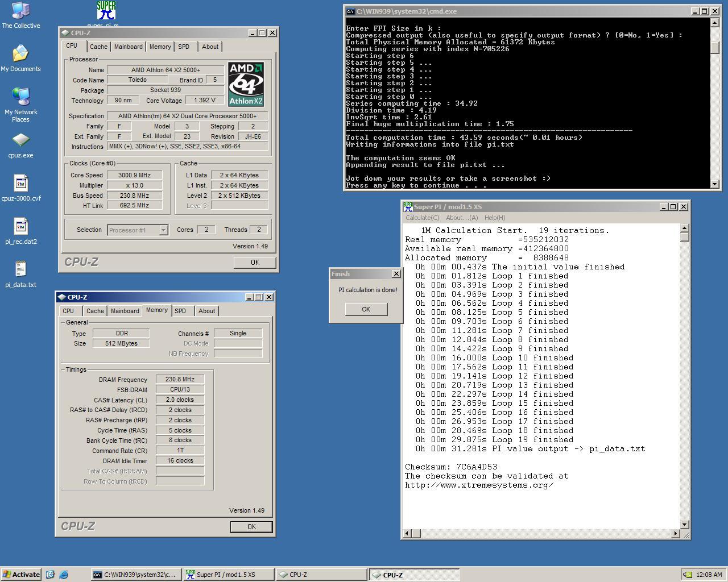This screenshot has height=582, width=728.
Task: Click the DRAM Frequency 230.8 MHz field
Action: [x=180, y=380]
